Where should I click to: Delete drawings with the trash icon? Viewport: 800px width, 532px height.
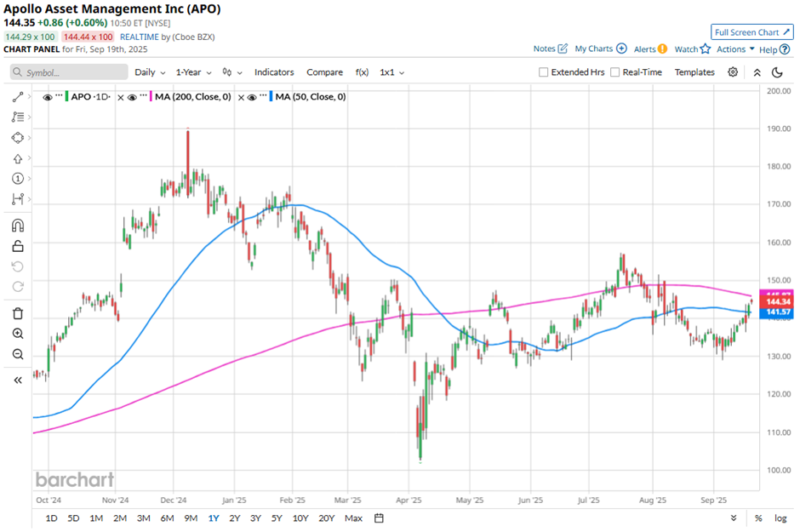click(x=18, y=313)
